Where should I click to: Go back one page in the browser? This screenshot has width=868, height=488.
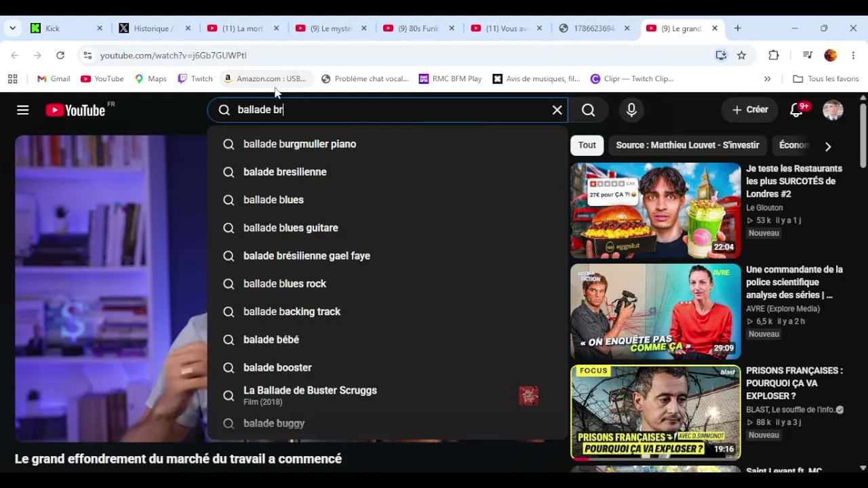tap(15, 56)
